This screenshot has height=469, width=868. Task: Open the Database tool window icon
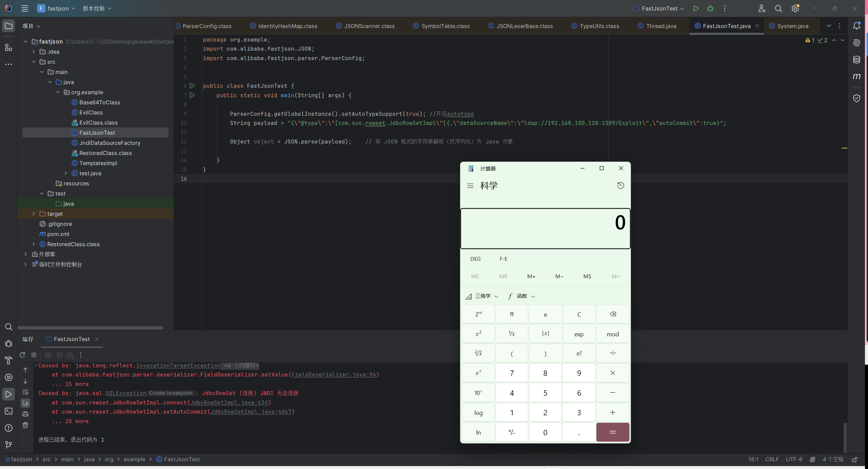coord(857,59)
